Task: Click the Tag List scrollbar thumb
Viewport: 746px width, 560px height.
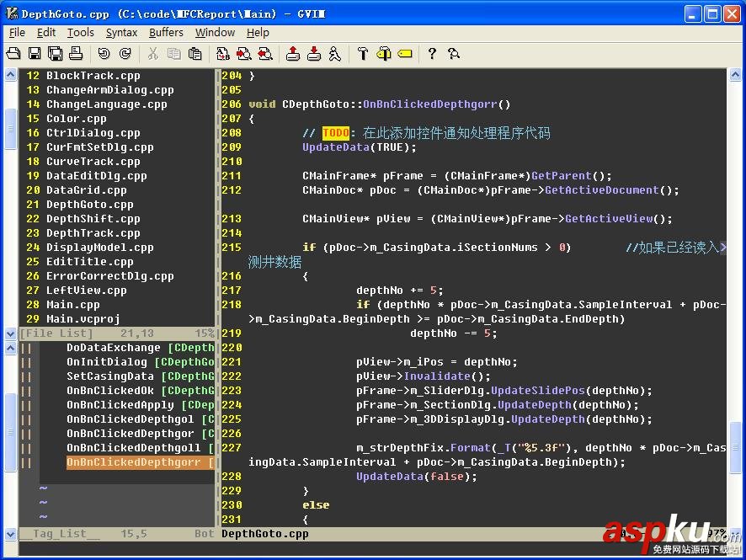Action: pyautogui.click(x=10, y=433)
